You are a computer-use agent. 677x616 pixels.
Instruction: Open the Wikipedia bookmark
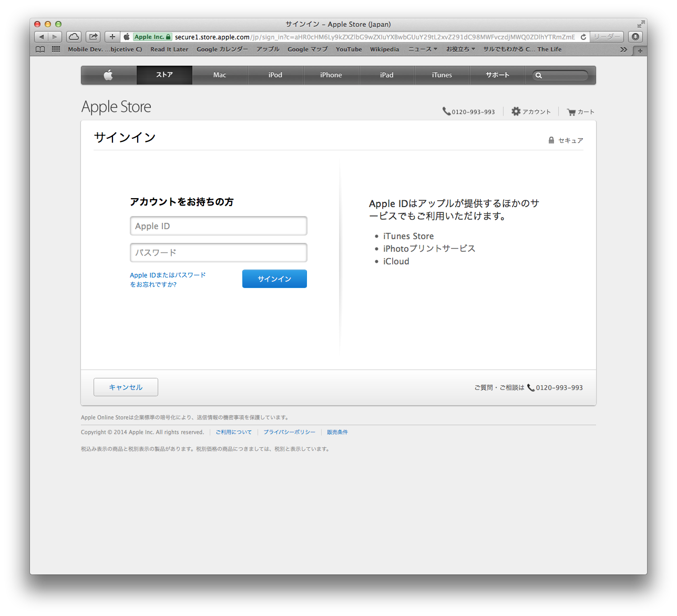click(385, 49)
